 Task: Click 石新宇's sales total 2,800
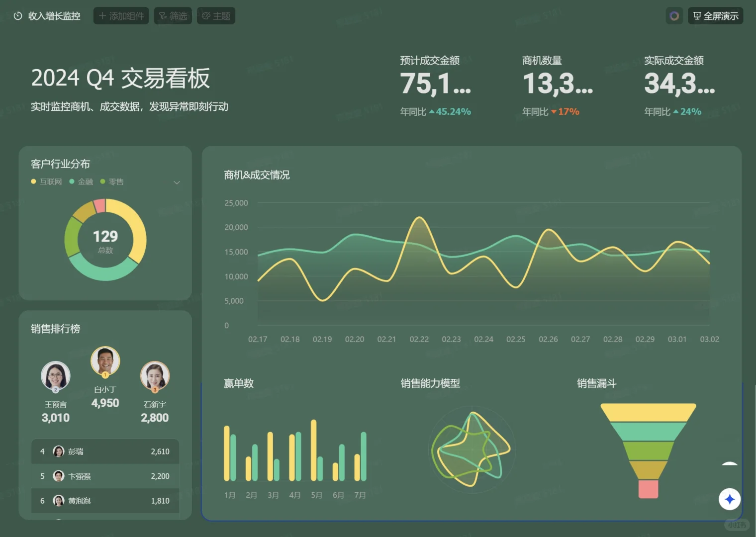[x=155, y=418]
